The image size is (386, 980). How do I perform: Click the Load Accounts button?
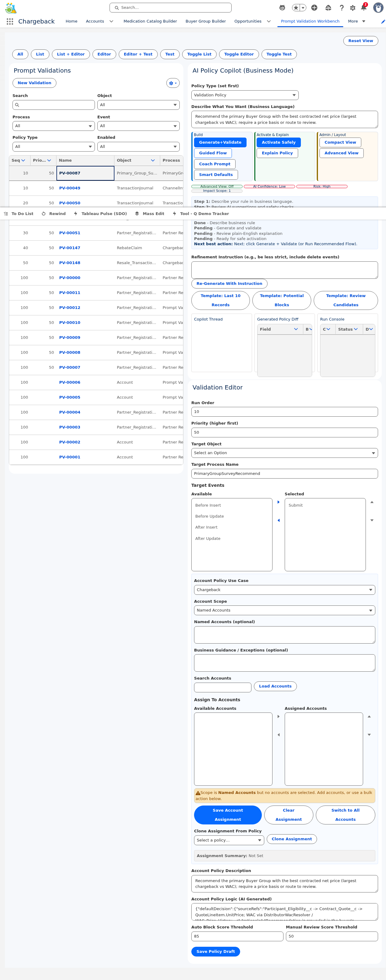(275, 687)
